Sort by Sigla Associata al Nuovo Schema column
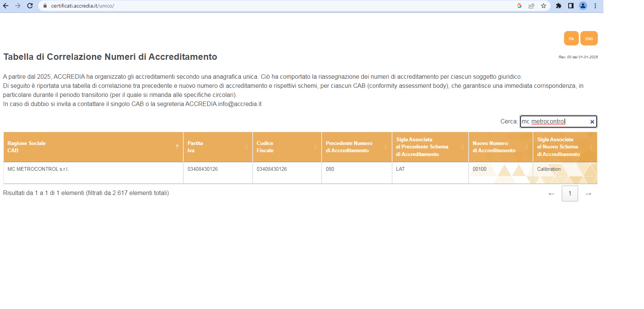 (565, 147)
